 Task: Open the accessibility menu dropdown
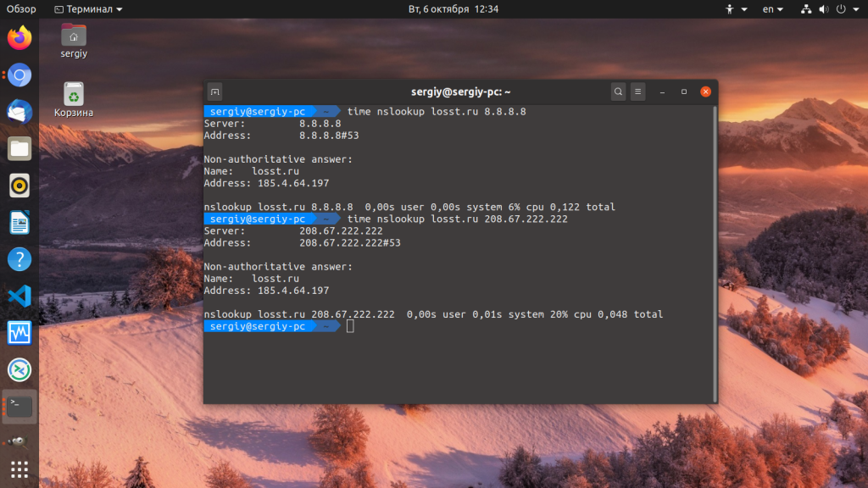pos(736,9)
